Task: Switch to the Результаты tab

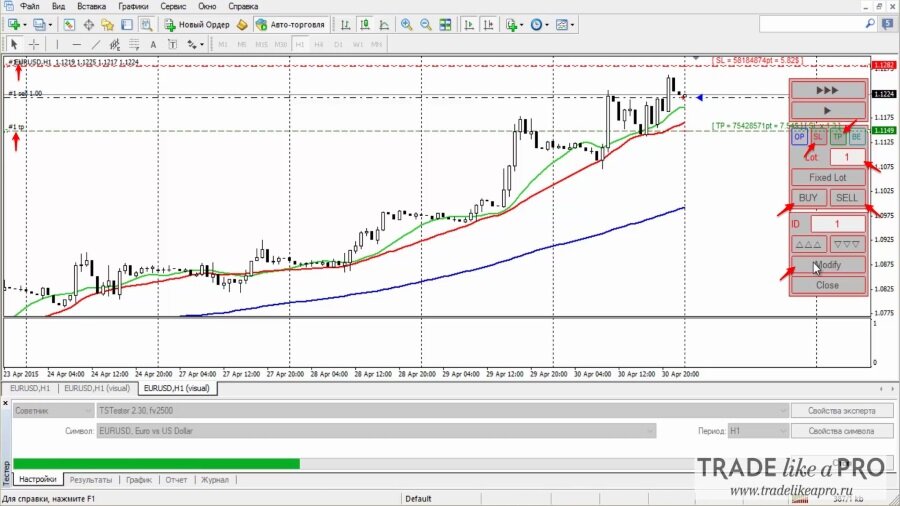Action: pos(91,480)
